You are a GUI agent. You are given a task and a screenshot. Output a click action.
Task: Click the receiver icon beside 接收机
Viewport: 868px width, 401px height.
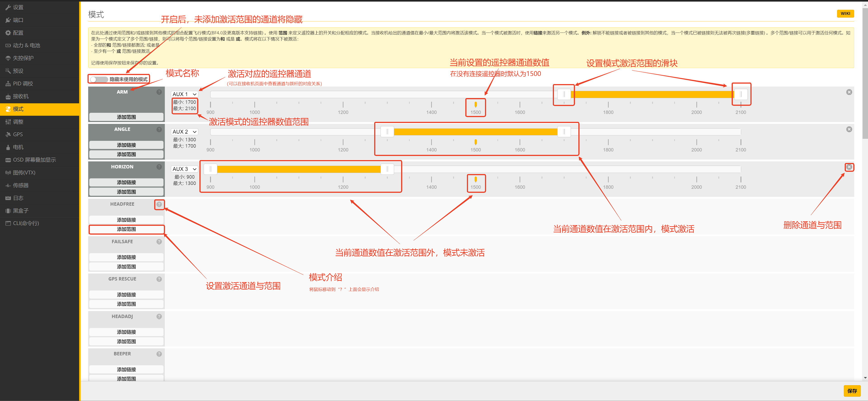coord(8,96)
